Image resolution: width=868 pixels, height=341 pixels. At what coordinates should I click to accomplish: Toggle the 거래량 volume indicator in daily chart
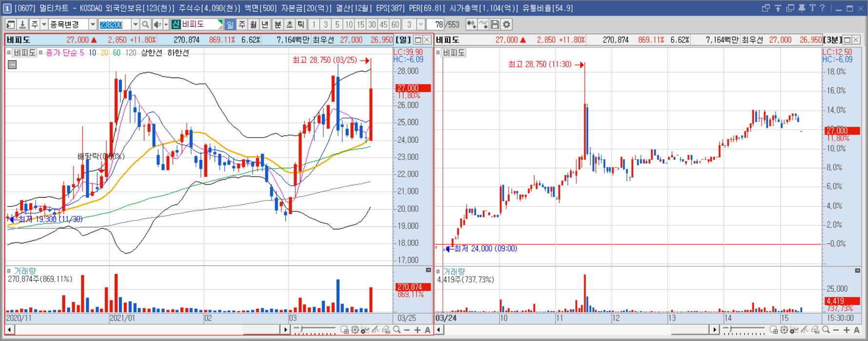click(9, 271)
